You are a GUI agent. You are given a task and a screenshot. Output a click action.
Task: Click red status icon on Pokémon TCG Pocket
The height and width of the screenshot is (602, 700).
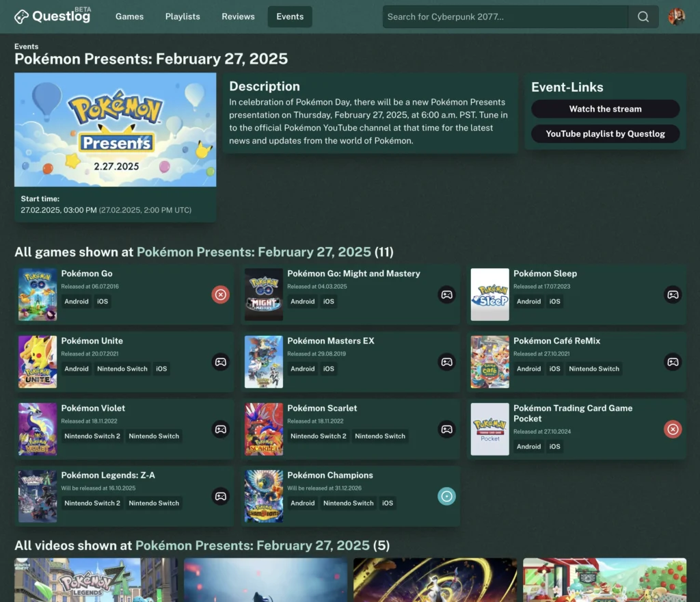pyautogui.click(x=673, y=429)
